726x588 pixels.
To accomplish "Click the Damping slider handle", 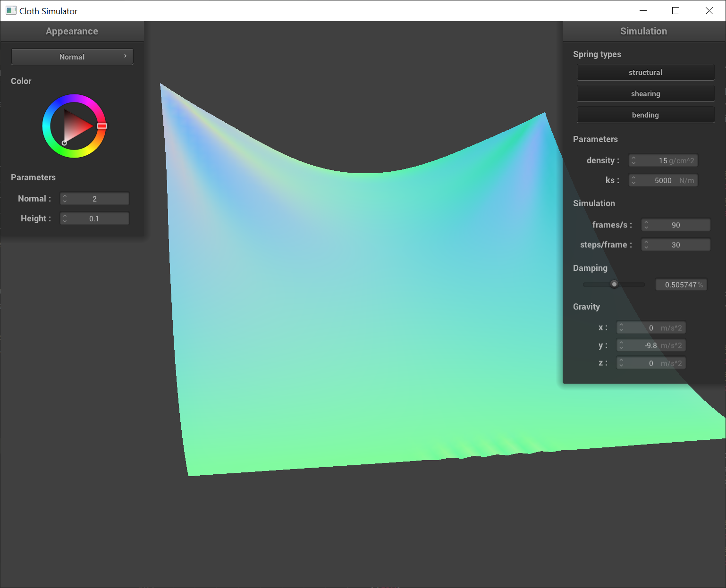I will coord(614,284).
